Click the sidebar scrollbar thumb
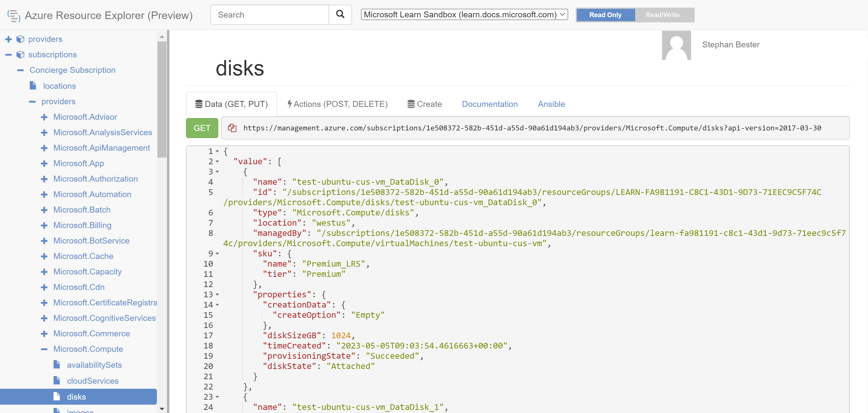Viewport: 868px width, 413px height. (x=162, y=99)
